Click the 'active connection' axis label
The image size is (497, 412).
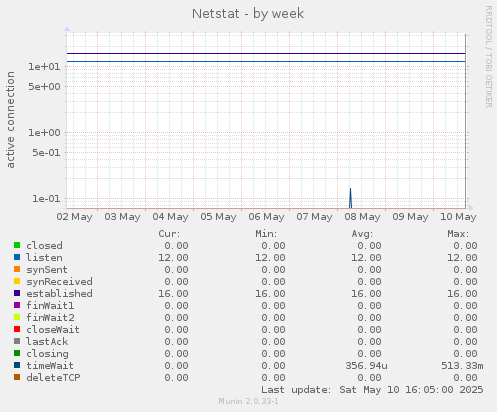(x=11, y=120)
